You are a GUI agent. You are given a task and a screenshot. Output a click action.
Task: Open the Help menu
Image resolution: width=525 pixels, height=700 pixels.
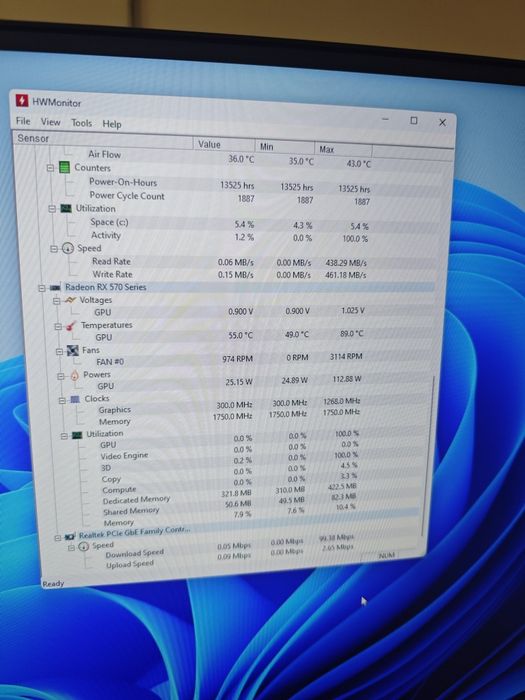click(x=112, y=124)
